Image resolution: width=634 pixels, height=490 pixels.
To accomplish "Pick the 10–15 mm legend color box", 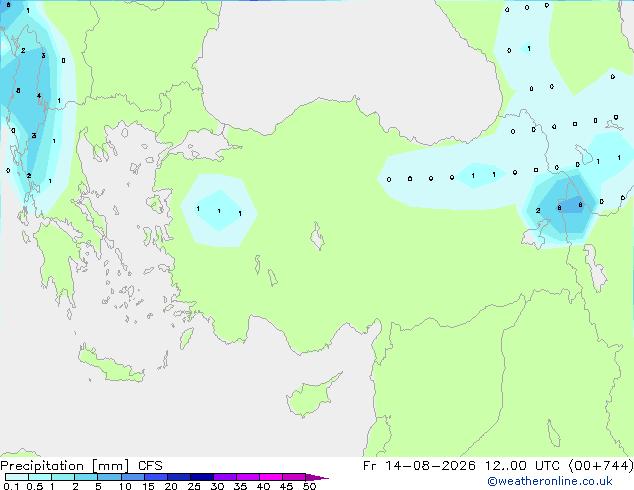I will (132, 477).
